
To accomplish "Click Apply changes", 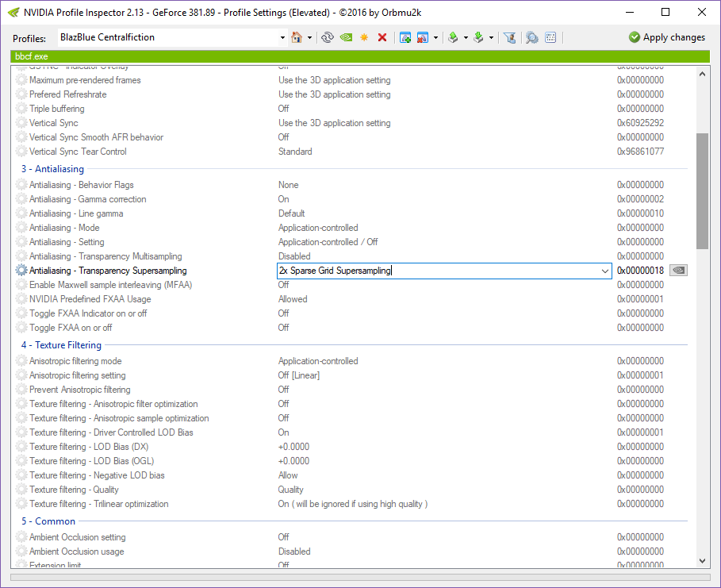I will pos(667,37).
